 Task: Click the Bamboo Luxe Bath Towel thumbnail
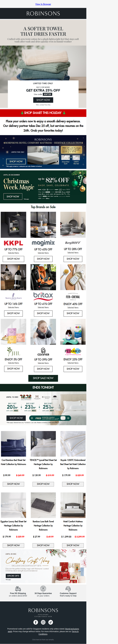click(x=43, y=505)
